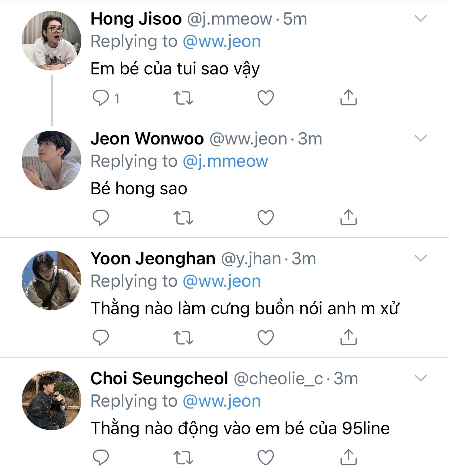
Task: Reply to Hong Jisoo's tweet
Action: (101, 98)
